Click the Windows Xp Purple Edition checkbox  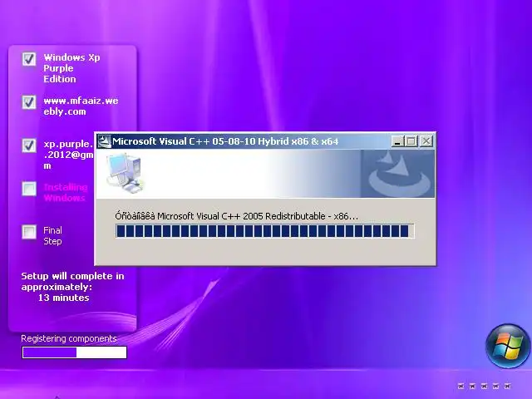pos(29,59)
